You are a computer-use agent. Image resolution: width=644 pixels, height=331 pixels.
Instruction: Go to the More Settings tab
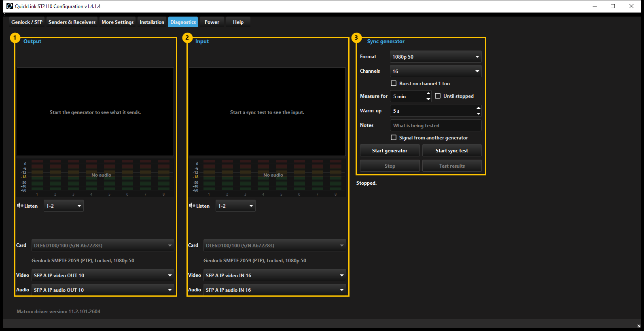[118, 22]
